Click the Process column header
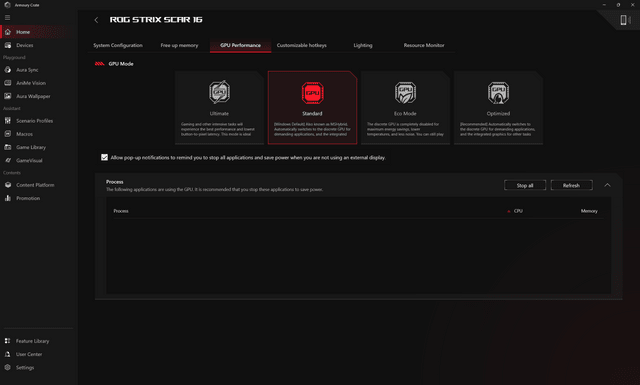 121,211
